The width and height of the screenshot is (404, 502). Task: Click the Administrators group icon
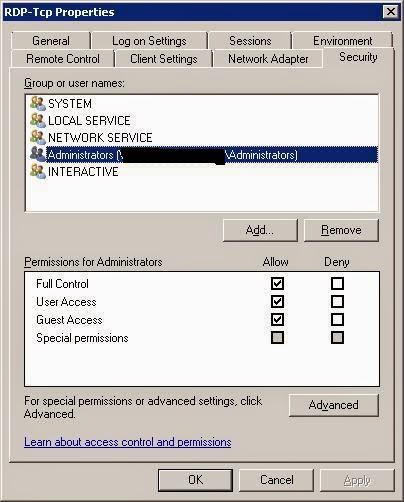(x=38, y=154)
